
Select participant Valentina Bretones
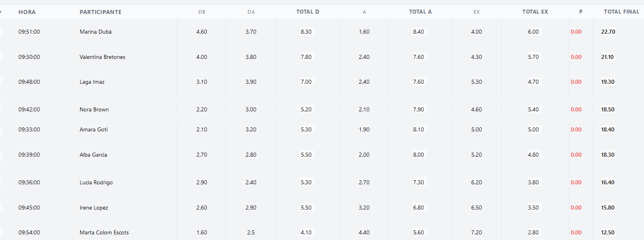pyautogui.click(x=102, y=57)
